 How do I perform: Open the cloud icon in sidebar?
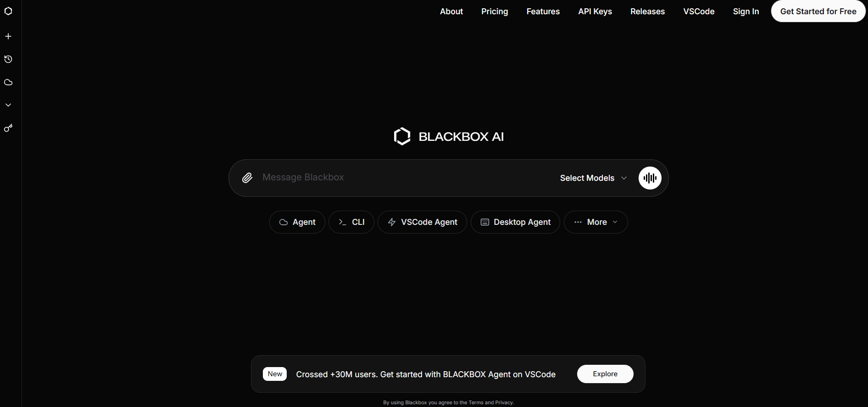click(x=8, y=83)
